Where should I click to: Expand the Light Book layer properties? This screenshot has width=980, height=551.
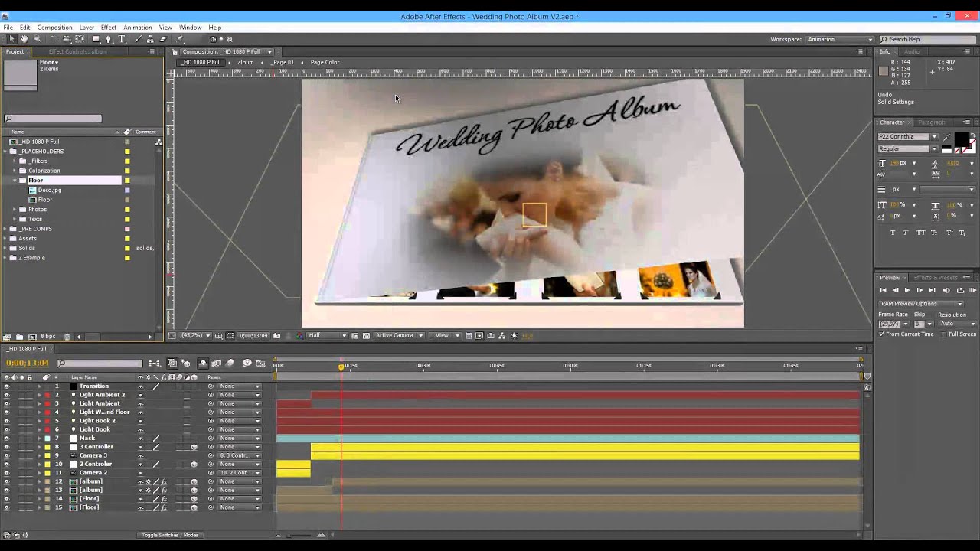click(39, 429)
